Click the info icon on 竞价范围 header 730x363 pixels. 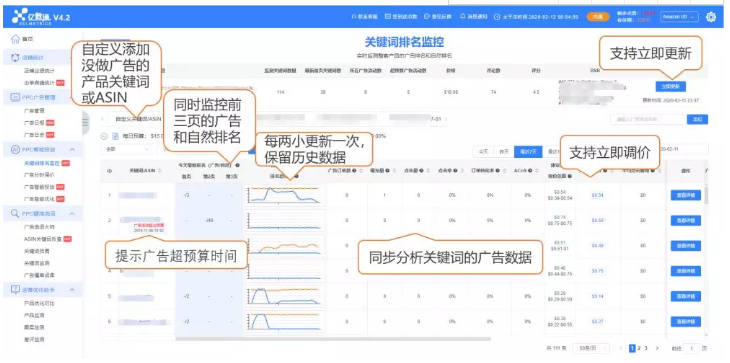(571, 177)
